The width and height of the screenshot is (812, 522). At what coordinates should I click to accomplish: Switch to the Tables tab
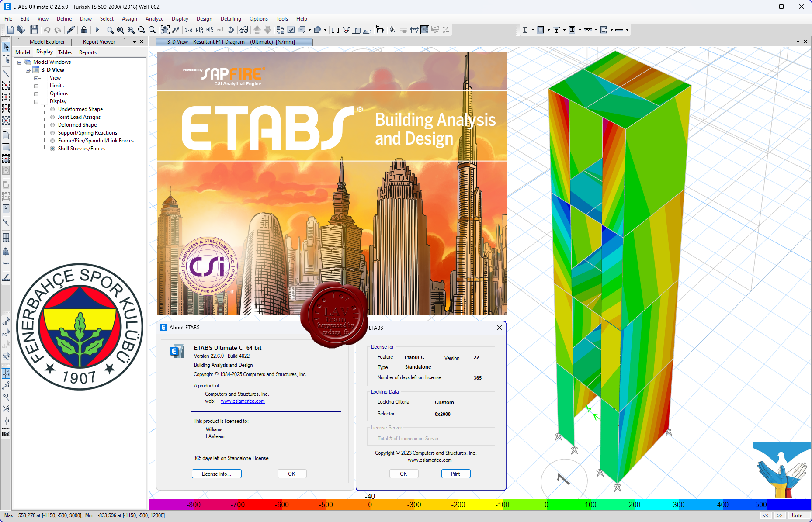(65, 52)
